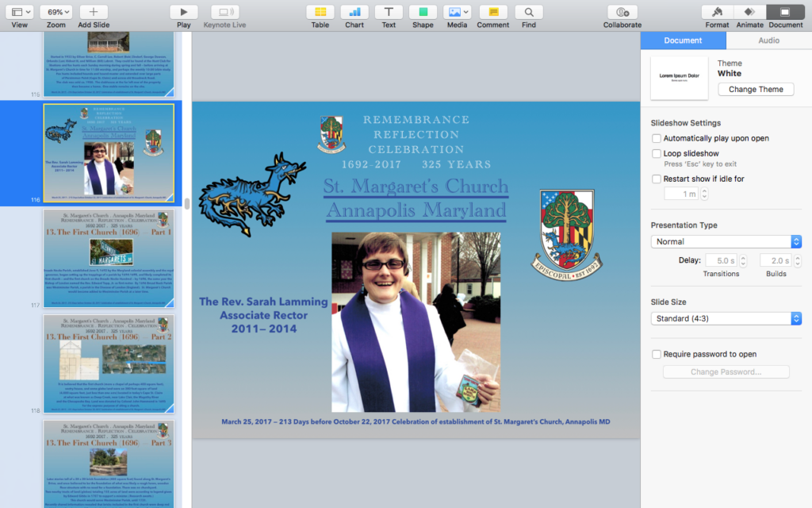The height and width of the screenshot is (508, 812).
Task: Click the Associate Rector text box
Action: pyautogui.click(x=263, y=315)
